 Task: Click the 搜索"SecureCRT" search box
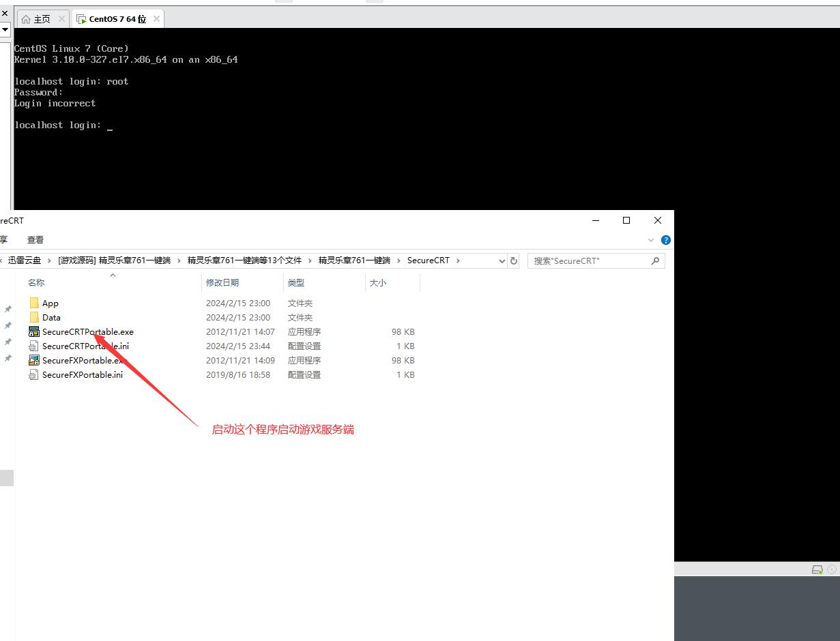[587, 260]
